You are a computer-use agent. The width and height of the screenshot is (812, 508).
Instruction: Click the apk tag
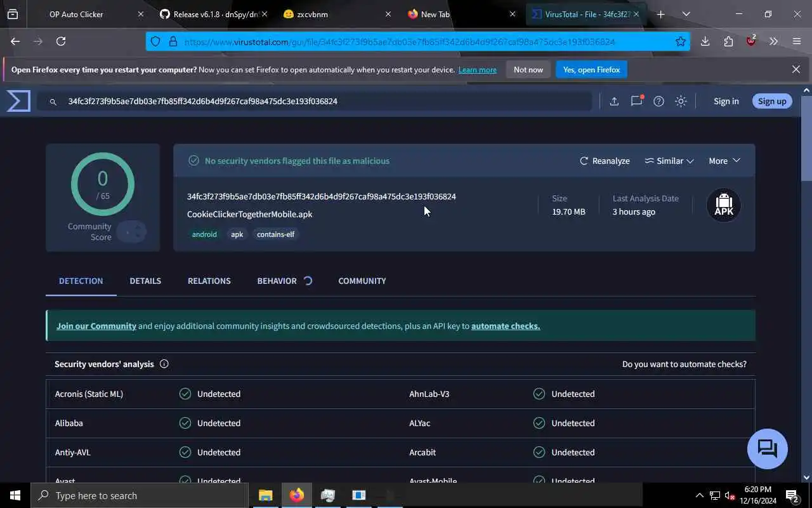point(237,234)
